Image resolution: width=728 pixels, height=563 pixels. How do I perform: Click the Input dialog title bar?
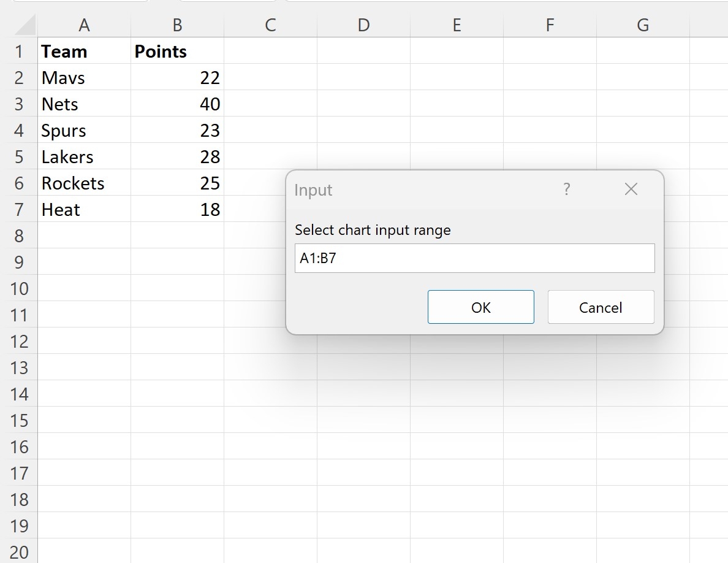tap(398, 190)
